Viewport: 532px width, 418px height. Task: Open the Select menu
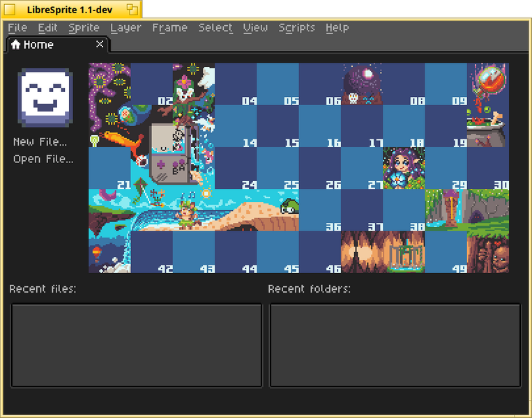coord(215,28)
